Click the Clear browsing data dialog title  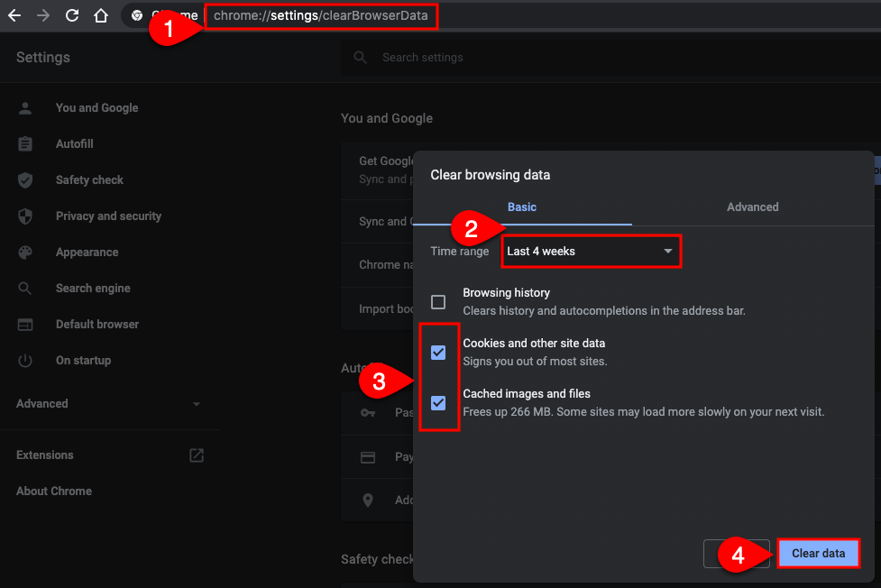click(490, 175)
